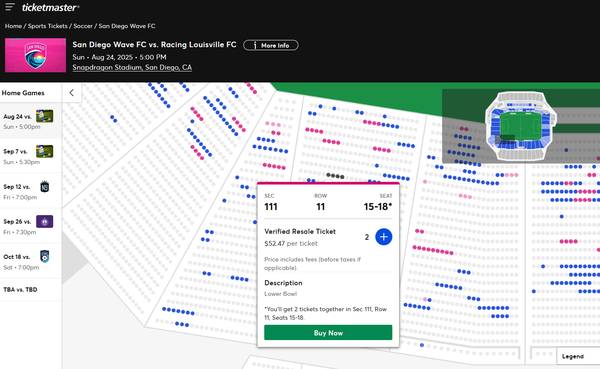Increase ticket quantity with the blue plus button
This screenshot has width=600, height=369.
(383, 237)
